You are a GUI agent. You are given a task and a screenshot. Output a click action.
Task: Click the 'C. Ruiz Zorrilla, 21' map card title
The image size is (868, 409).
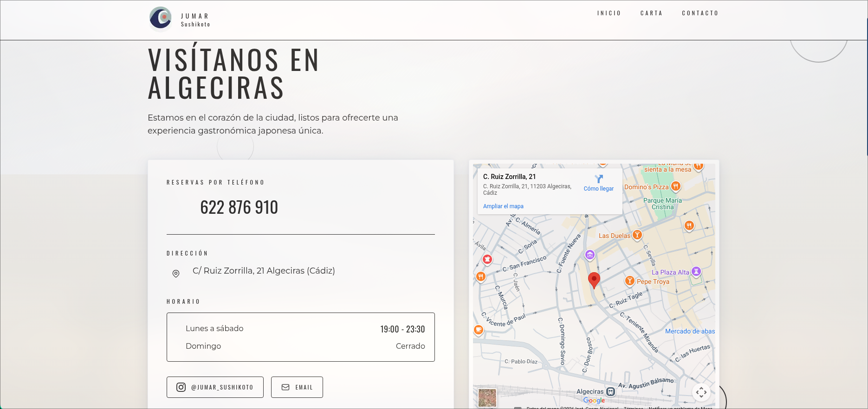[x=509, y=177]
